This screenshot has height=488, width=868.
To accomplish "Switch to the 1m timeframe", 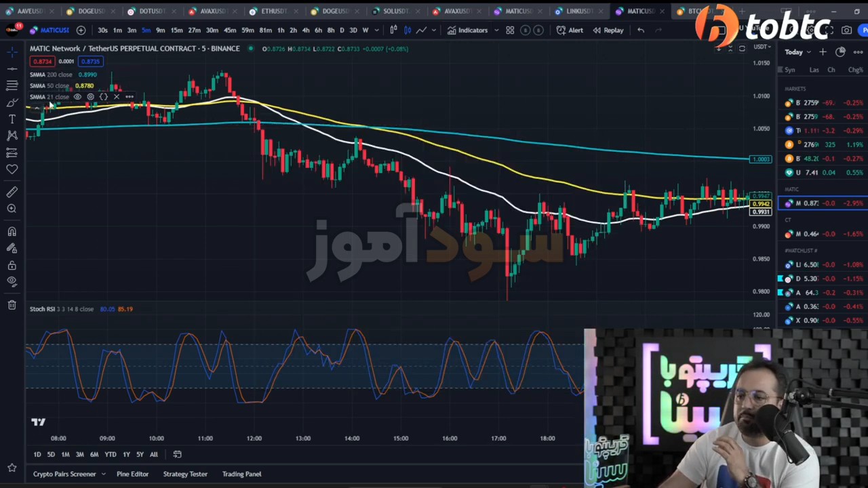I will (x=117, y=30).
